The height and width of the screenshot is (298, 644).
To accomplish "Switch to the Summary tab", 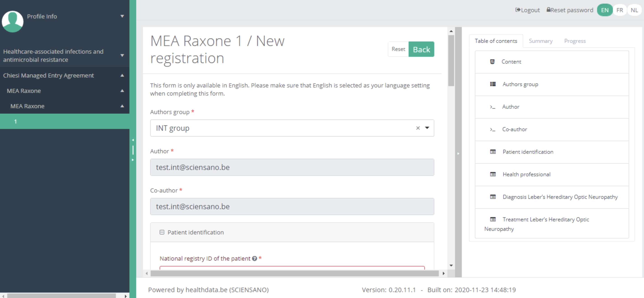I will click(540, 41).
